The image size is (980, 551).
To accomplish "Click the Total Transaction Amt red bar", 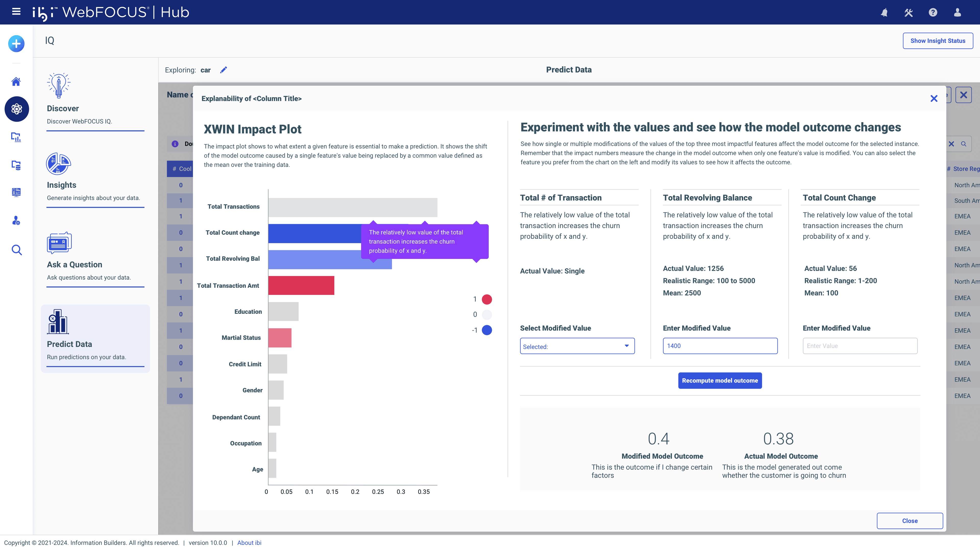I will coord(301,286).
